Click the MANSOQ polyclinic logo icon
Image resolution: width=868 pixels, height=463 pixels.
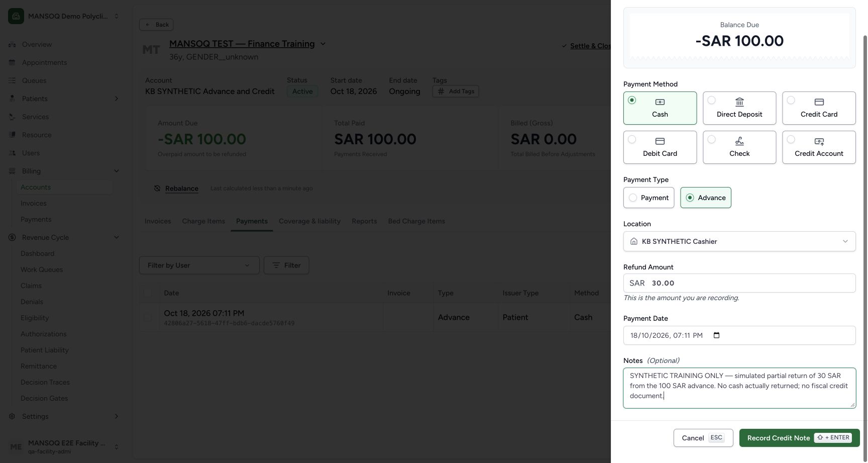pyautogui.click(x=16, y=16)
